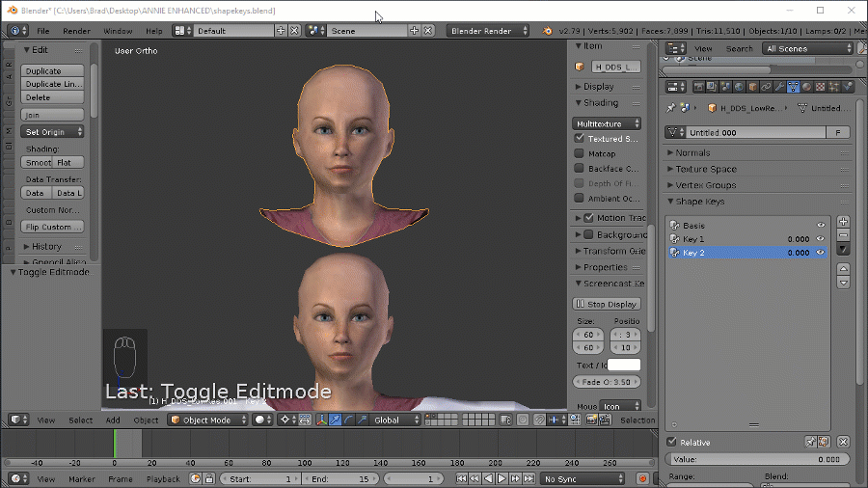Image resolution: width=868 pixels, height=488 pixels.
Task: Uncheck the Textured Solid checkbox
Action: 580,139
